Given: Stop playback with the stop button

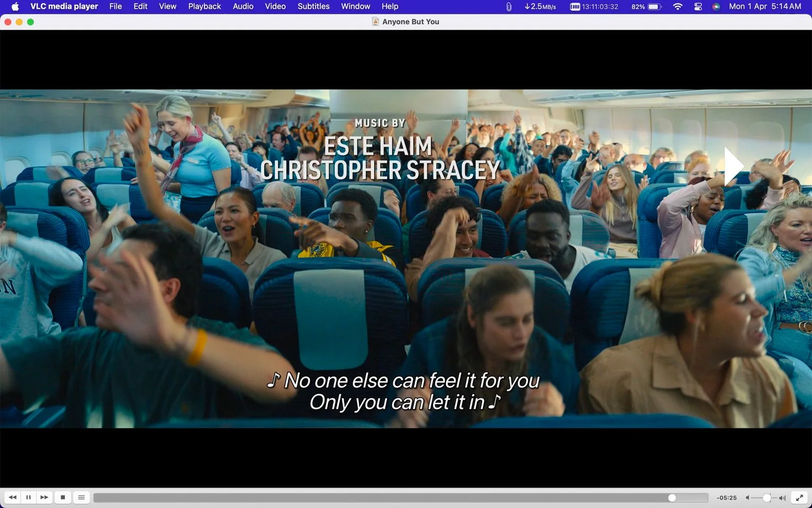Looking at the screenshot, I should (x=63, y=497).
